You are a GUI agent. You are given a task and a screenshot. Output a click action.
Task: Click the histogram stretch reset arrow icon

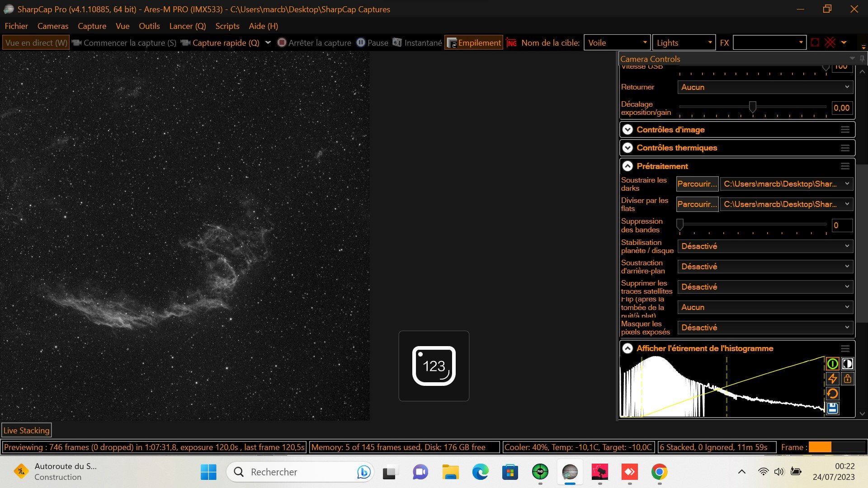832,394
